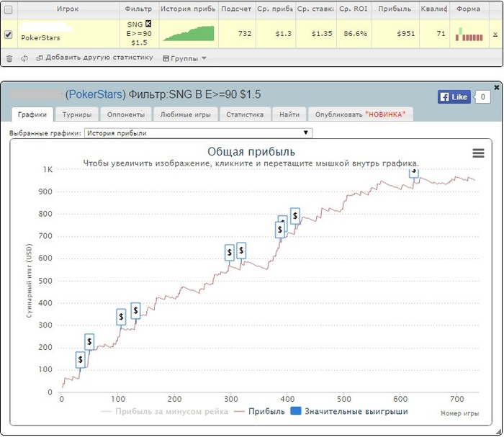The image size is (504, 437).
Task: Sort by the Игрок column header
Action: [x=68, y=9]
